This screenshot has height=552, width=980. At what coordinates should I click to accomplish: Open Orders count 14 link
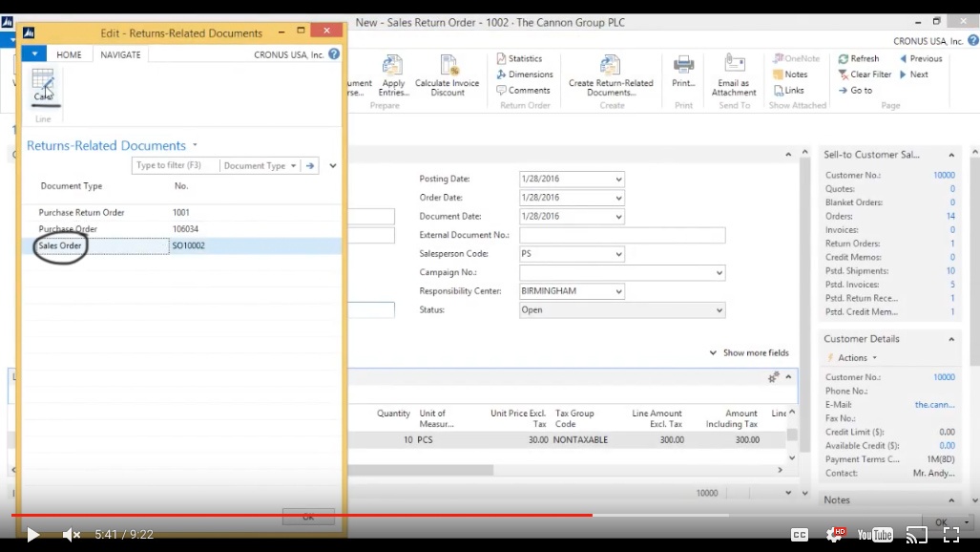950,216
